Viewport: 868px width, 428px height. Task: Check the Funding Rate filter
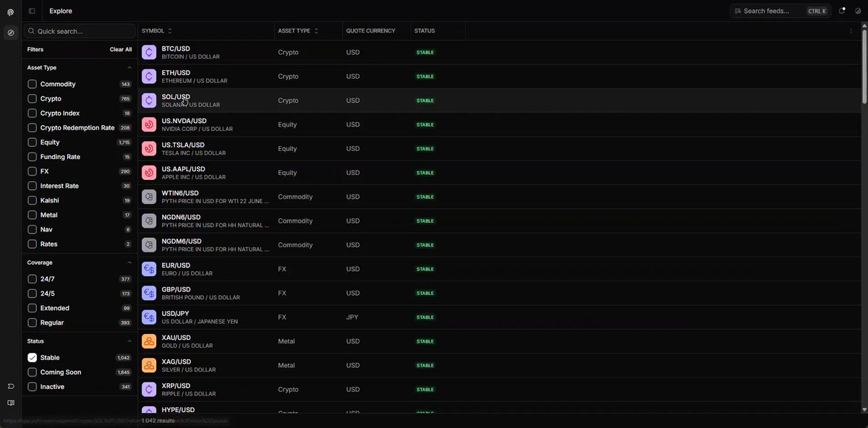click(x=32, y=157)
